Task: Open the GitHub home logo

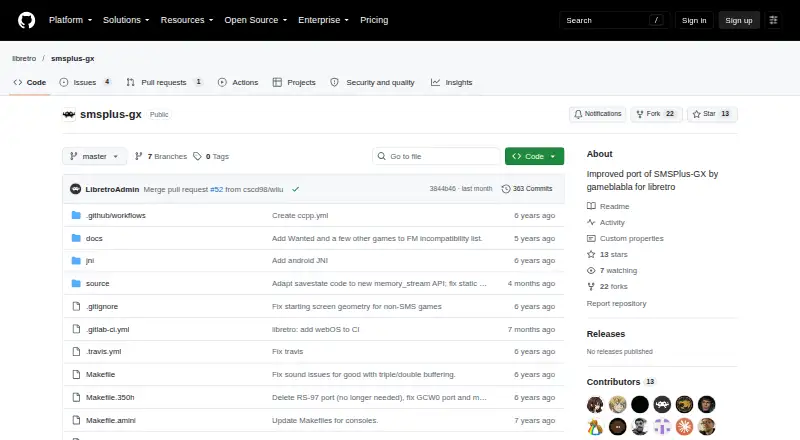Action: click(x=27, y=20)
